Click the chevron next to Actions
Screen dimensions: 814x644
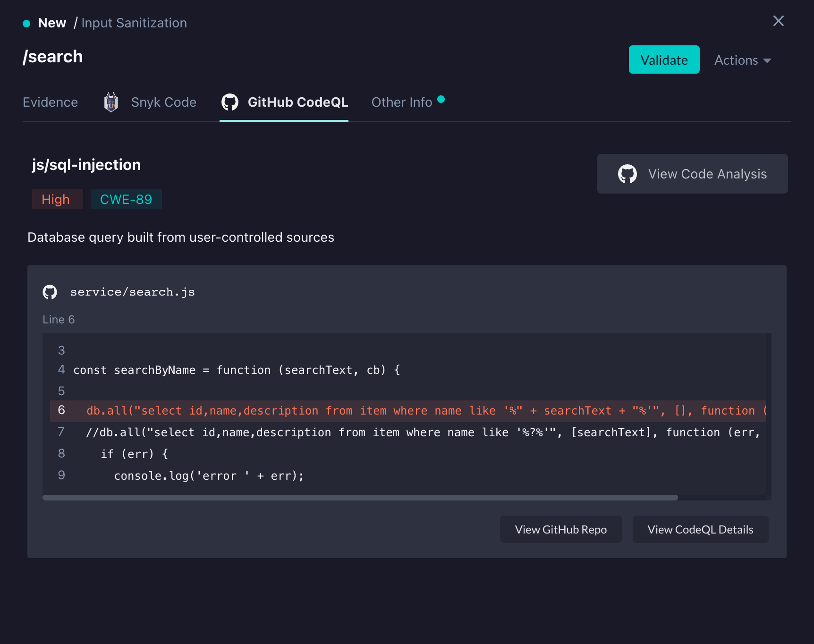[767, 60]
